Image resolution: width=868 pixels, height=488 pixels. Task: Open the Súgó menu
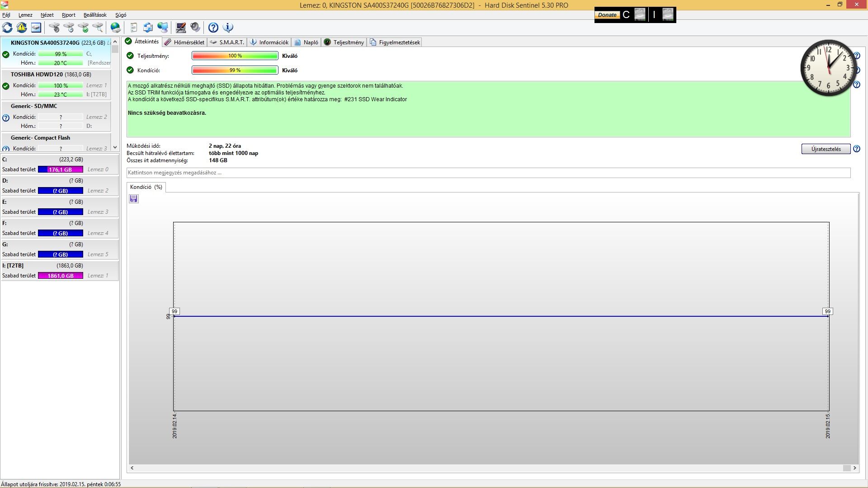click(x=121, y=15)
